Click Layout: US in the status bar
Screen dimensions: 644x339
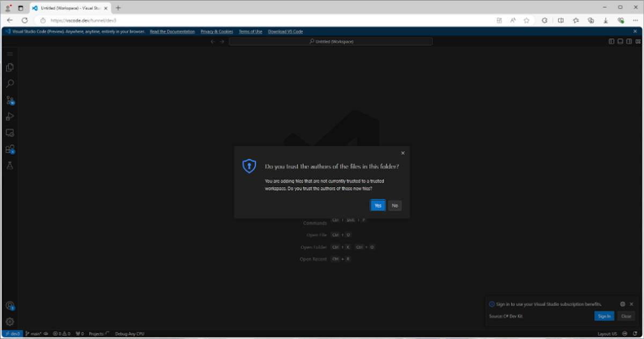[607, 334]
